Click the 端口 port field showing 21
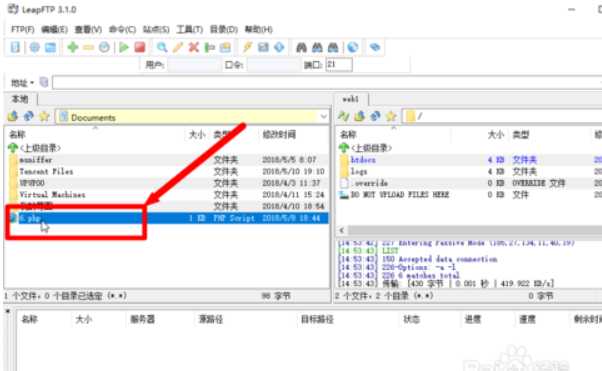This screenshot has height=371, width=602. click(339, 65)
